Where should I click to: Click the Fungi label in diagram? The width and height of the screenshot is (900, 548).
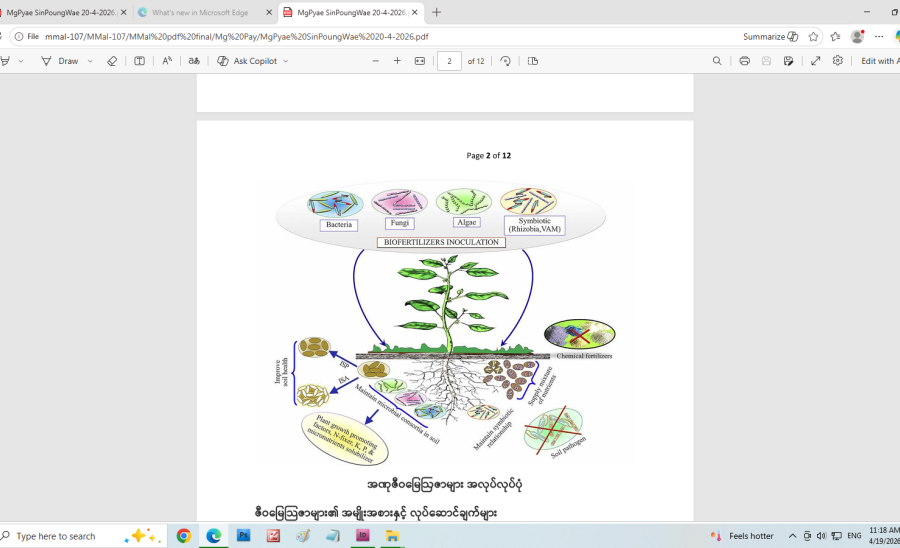tap(399, 223)
